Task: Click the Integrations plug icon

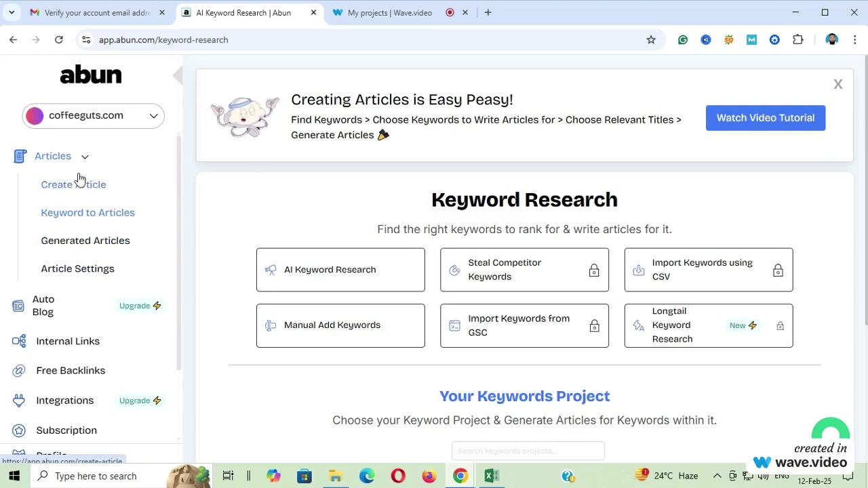Action: (x=19, y=401)
